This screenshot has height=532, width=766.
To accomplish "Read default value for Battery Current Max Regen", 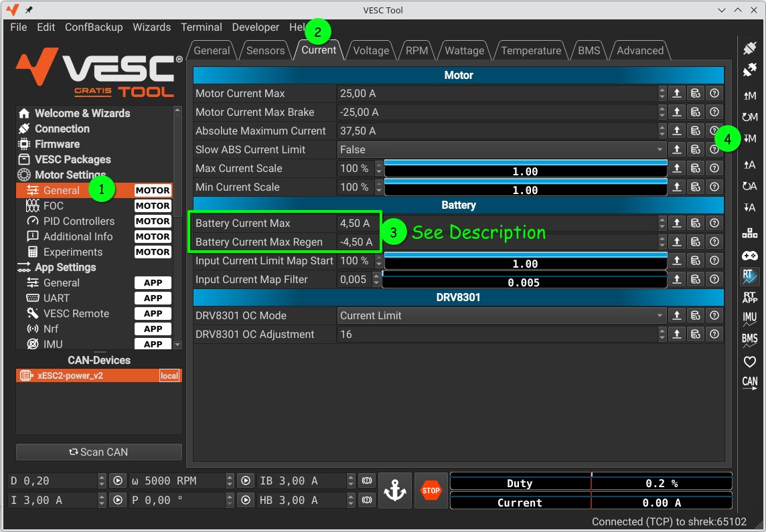I will click(695, 242).
